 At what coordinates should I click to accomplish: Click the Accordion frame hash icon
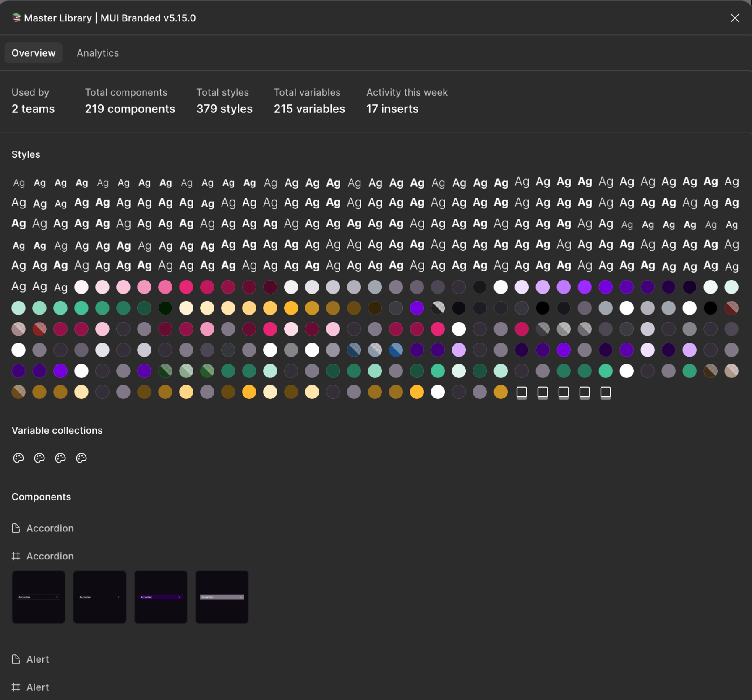click(x=16, y=556)
